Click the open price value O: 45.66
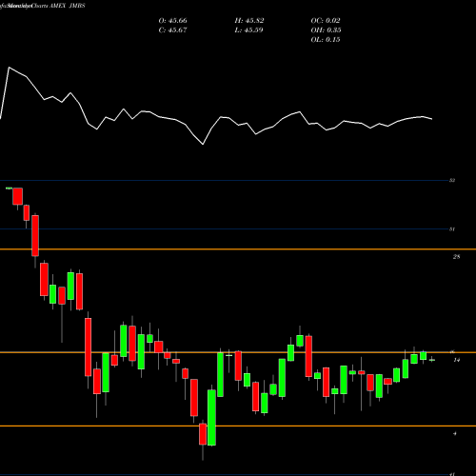 (x=172, y=21)
